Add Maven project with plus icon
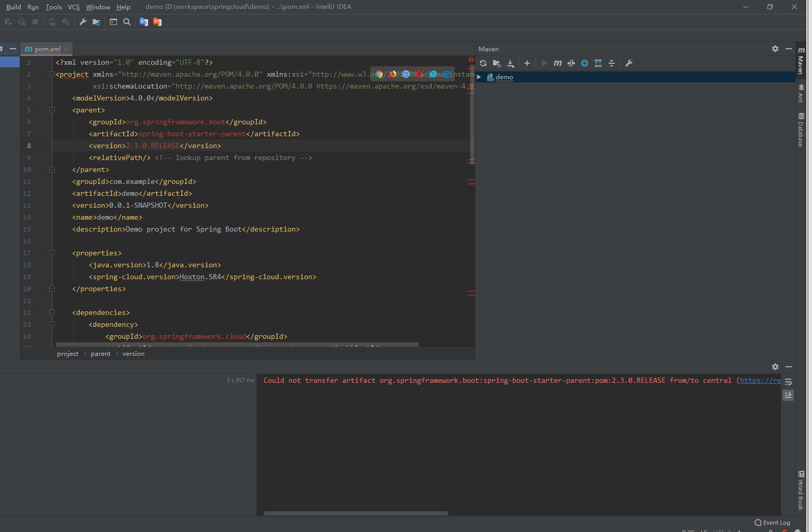This screenshot has width=812, height=532. click(x=527, y=63)
